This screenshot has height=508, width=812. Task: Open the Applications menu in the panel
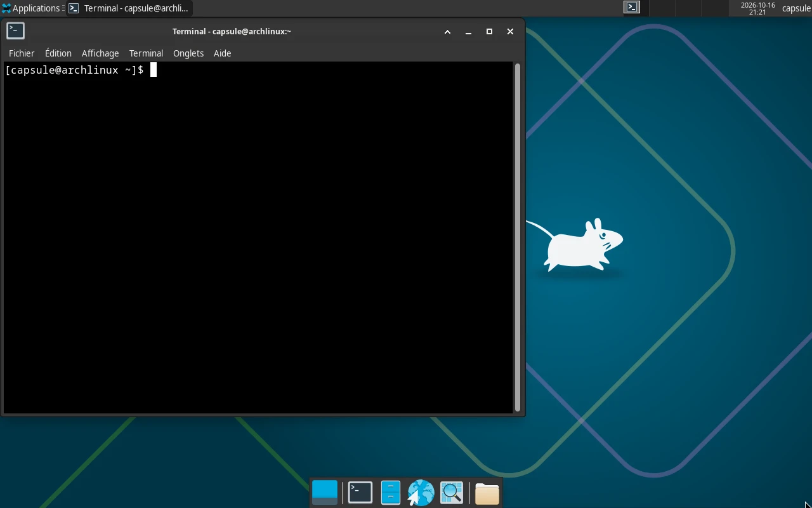click(x=30, y=8)
